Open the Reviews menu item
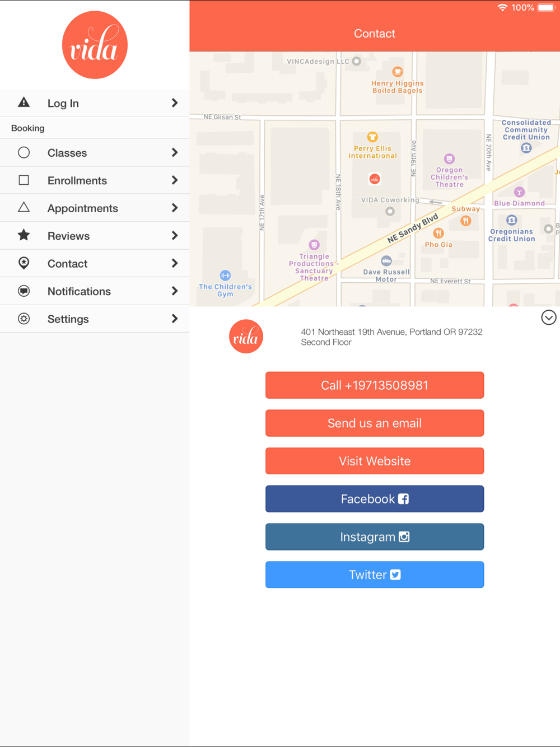 95,236
